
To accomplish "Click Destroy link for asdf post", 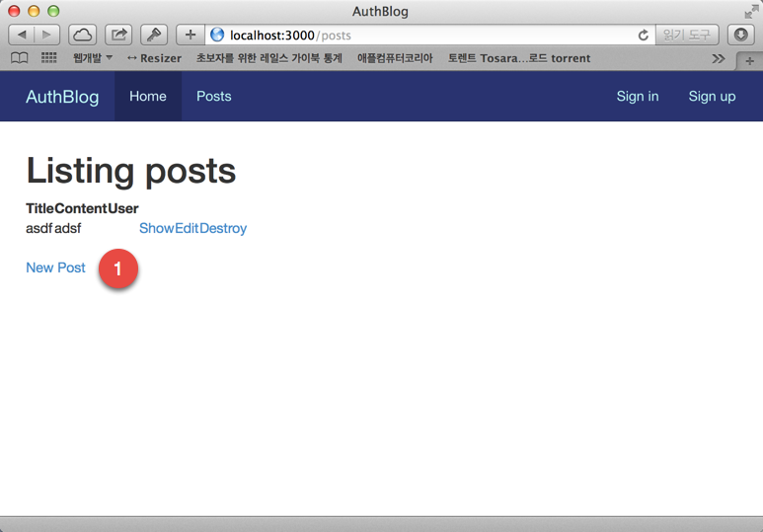I will (223, 228).
